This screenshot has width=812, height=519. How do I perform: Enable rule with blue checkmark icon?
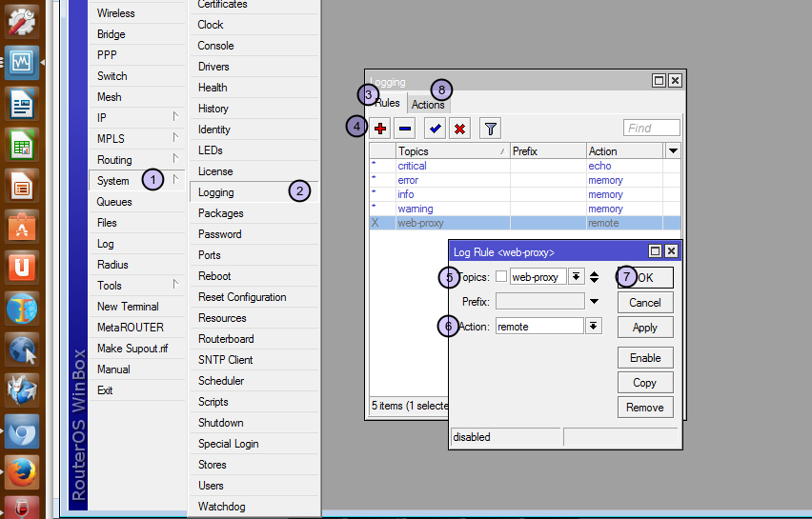(435, 129)
